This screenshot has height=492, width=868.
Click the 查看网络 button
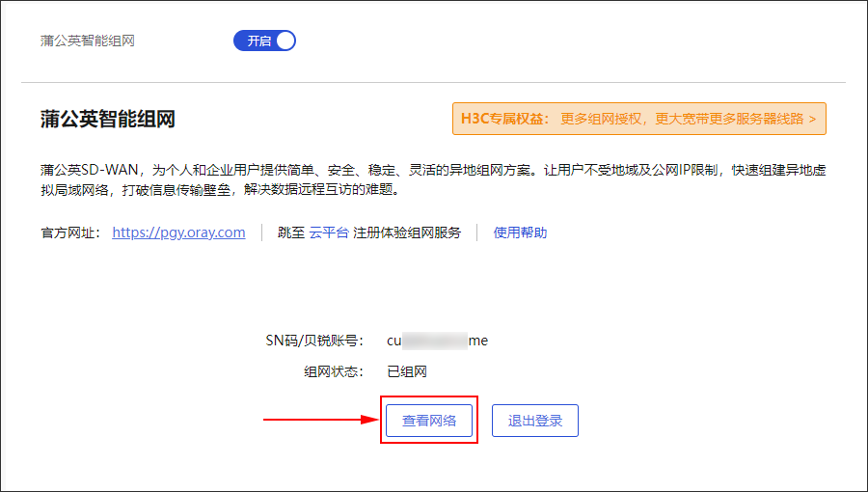pos(429,421)
